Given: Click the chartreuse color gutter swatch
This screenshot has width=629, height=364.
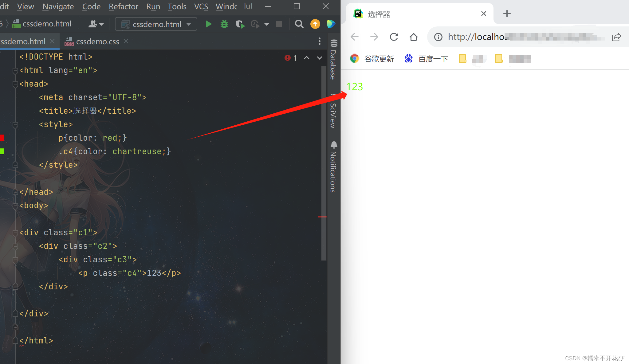Looking at the screenshot, I should [2, 151].
